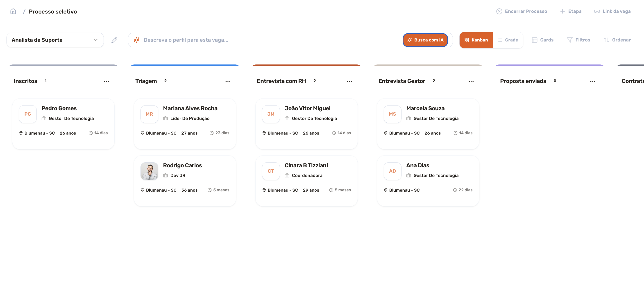
Task: Switch to Kanban view
Action: 476,40
